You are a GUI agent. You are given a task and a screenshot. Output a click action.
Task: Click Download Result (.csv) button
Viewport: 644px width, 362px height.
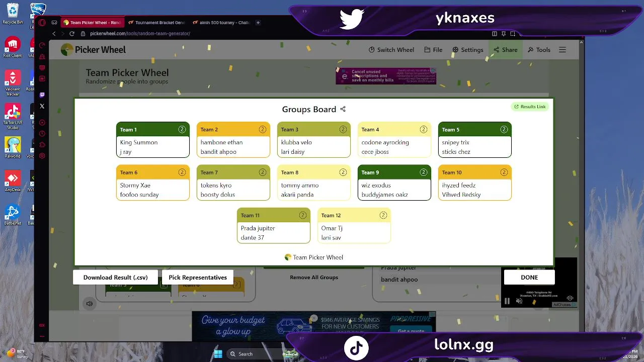click(x=115, y=278)
